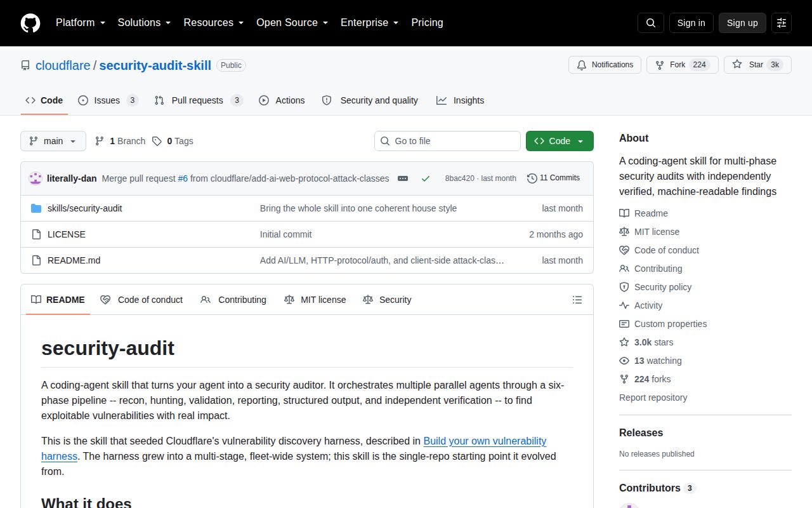Open the main branch selector dropdown
The height and width of the screenshot is (508, 812).
[x=53, y=141]
